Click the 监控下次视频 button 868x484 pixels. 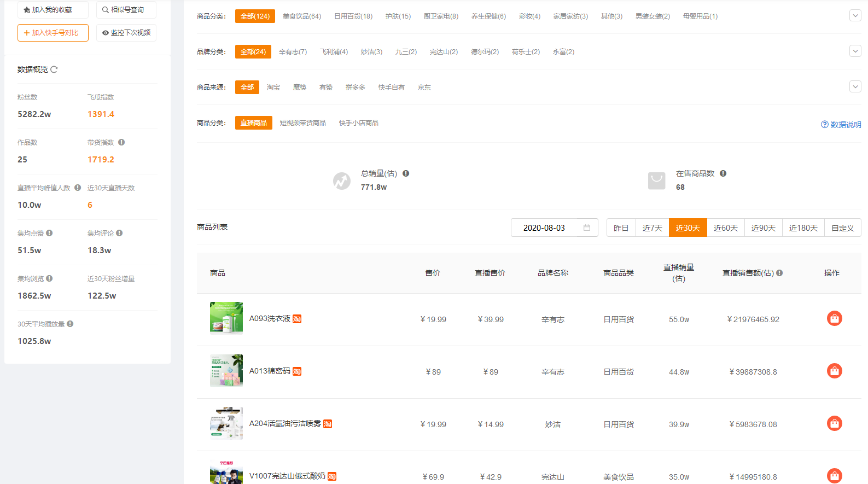[126, 33]
